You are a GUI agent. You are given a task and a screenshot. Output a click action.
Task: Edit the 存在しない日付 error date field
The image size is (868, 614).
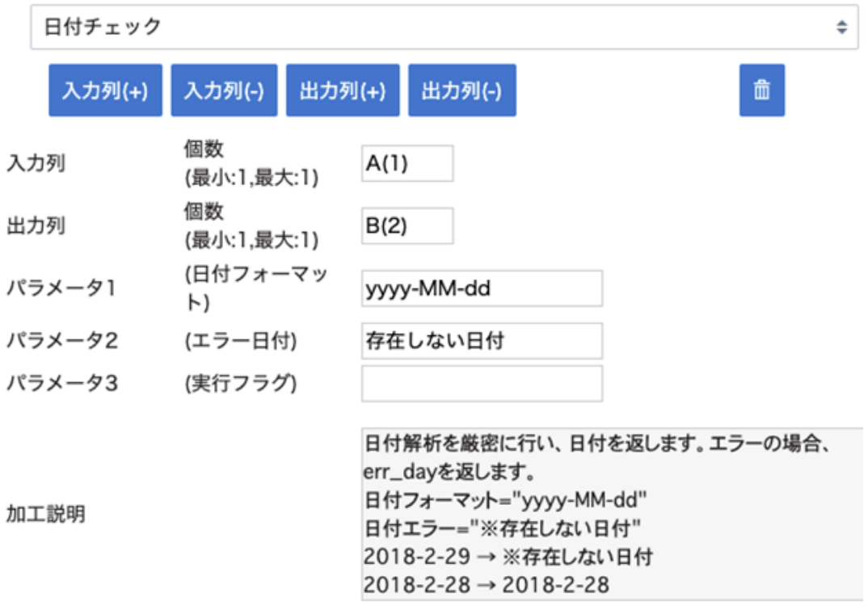point(482,341)
